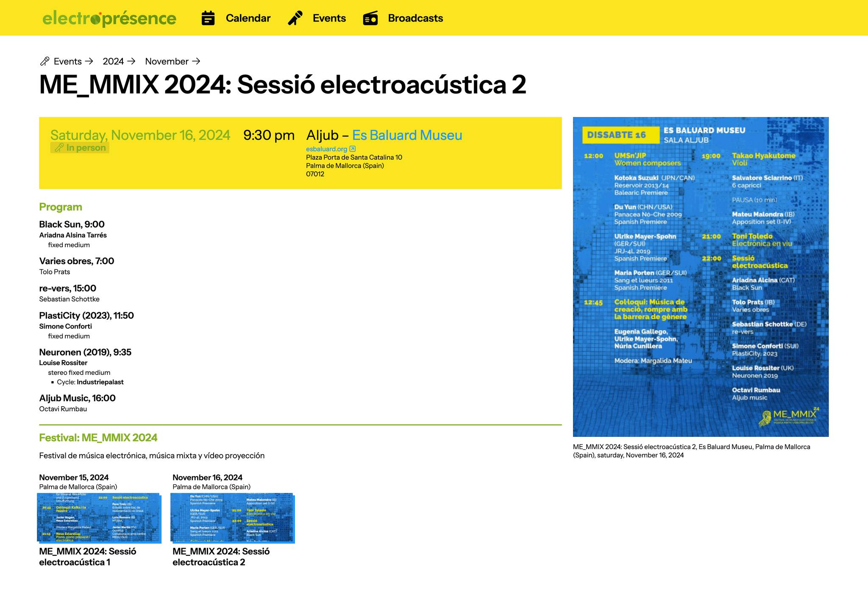Open the Festival: ME_MMIX 2024 heading

(98, 438)
